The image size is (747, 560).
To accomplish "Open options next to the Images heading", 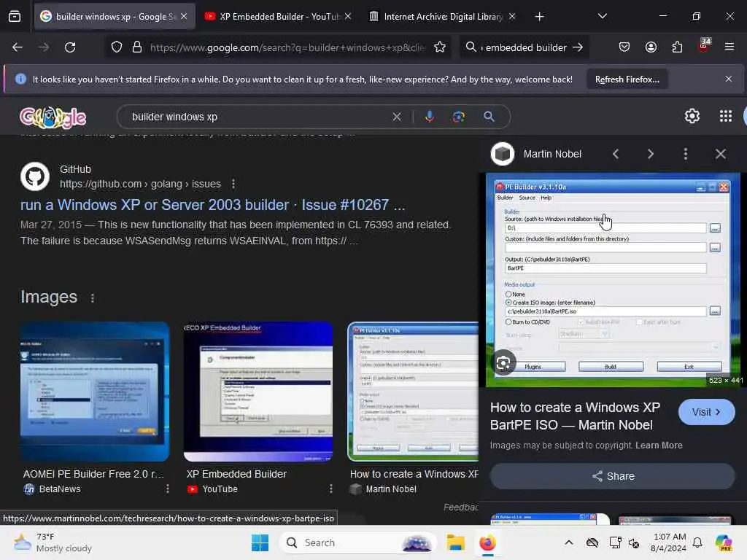I will [x=93, y=297].
